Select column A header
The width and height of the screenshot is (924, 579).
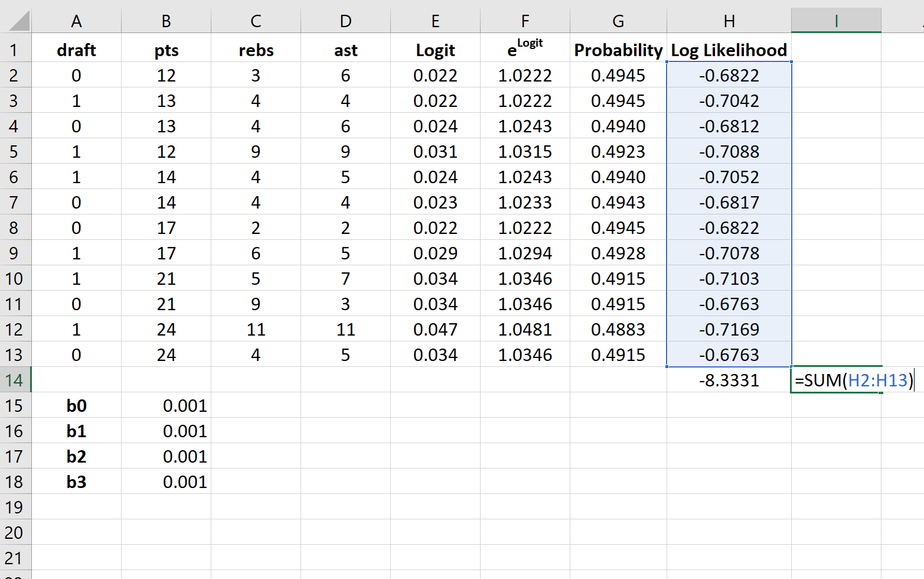(x=76, y=21)
